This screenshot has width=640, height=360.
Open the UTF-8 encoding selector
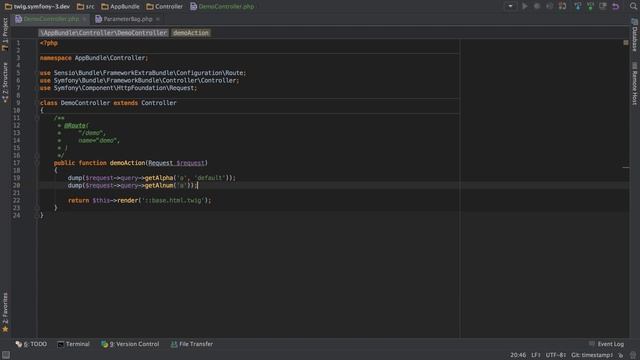point(556,355)
